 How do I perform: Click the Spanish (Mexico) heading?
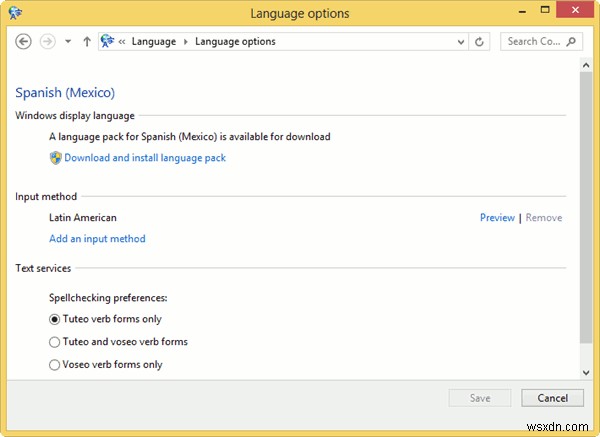(x=65, y=92)
